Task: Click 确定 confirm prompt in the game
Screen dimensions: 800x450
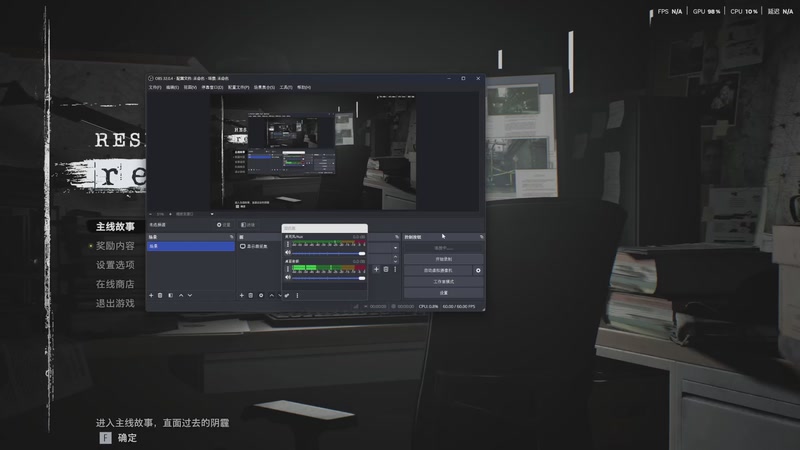Action: tap(118, 438)
